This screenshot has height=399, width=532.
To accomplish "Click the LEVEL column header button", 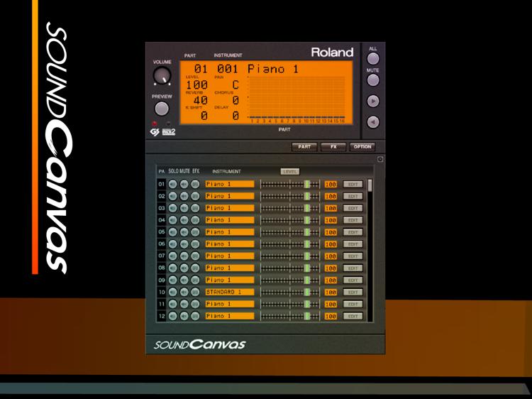I will click(289, 172).
